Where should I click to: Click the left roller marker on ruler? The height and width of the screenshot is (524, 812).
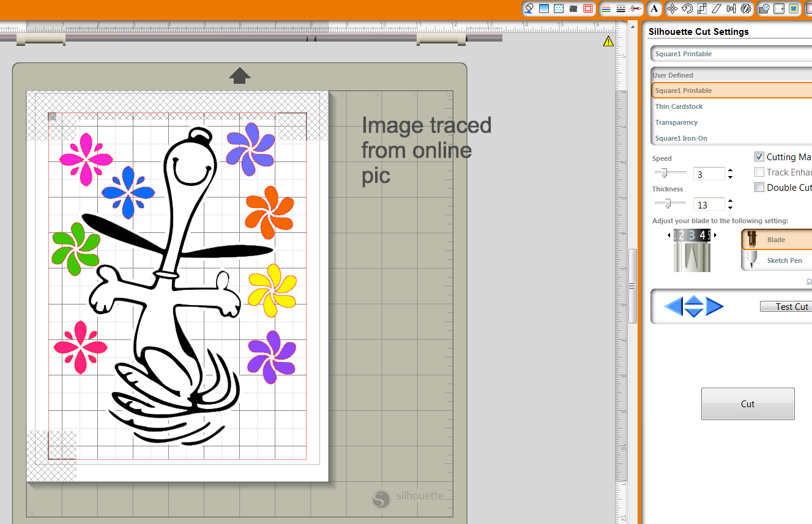40,39
